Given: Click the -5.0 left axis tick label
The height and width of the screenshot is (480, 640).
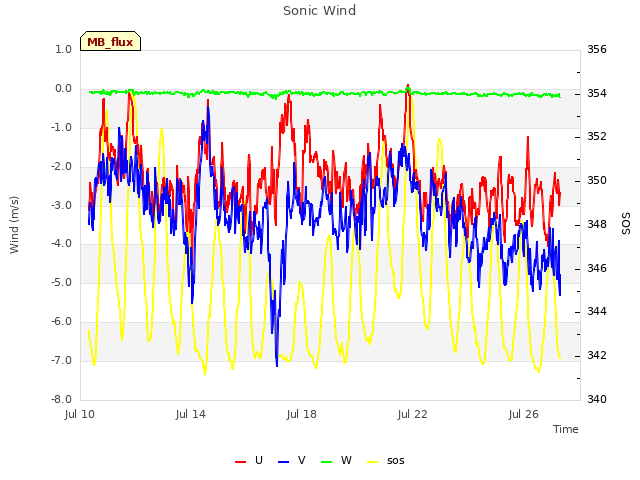Looking at the screenshot, I should [x=61, y=282].
